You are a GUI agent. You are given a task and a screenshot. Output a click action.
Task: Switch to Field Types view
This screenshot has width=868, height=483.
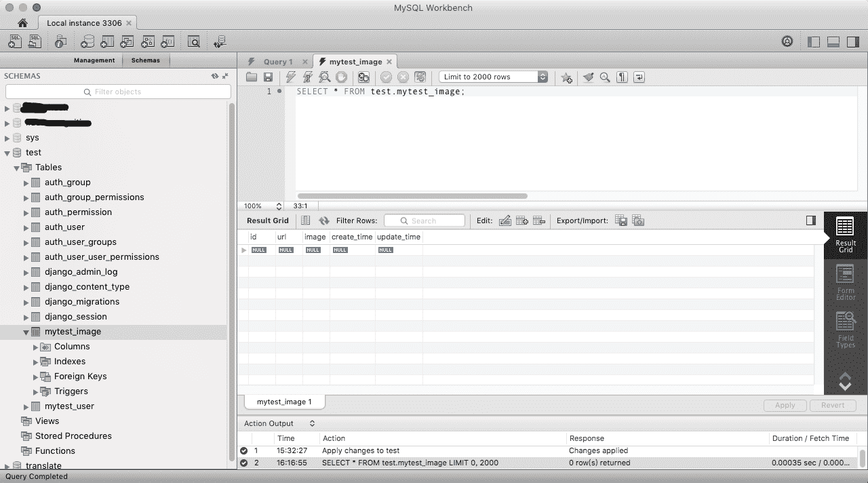pyautogui.click(x=846, y=330)
